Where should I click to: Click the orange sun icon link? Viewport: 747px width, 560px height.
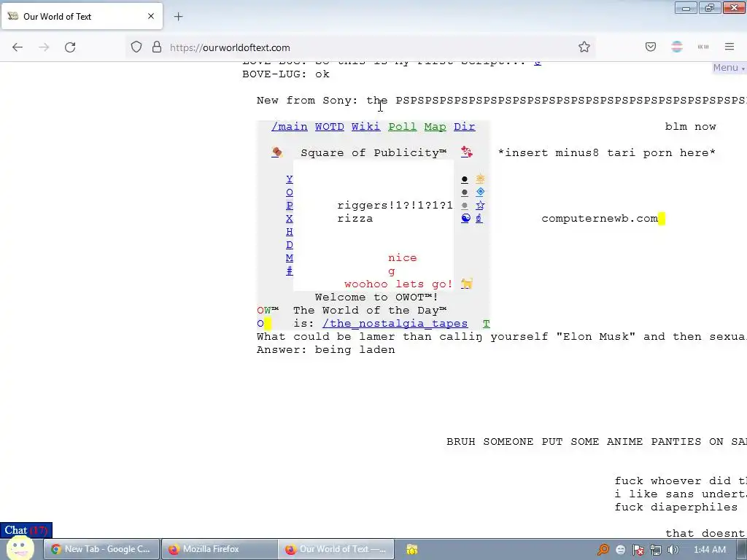[x=480, y=179]
